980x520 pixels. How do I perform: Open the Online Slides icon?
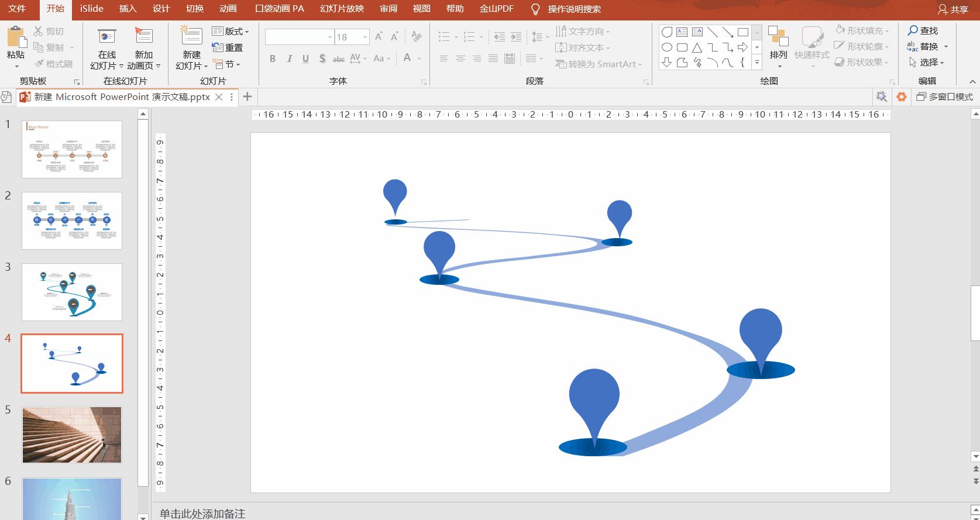106,36
